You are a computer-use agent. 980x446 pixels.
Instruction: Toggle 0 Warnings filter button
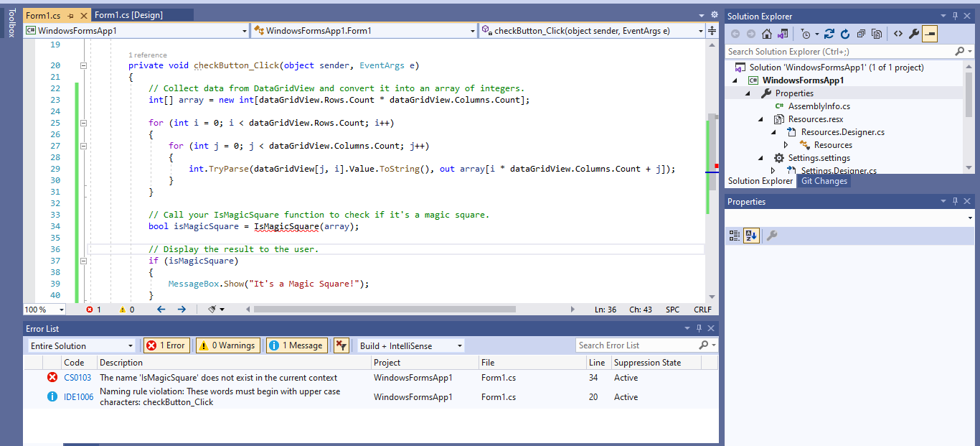pos(227,345)
